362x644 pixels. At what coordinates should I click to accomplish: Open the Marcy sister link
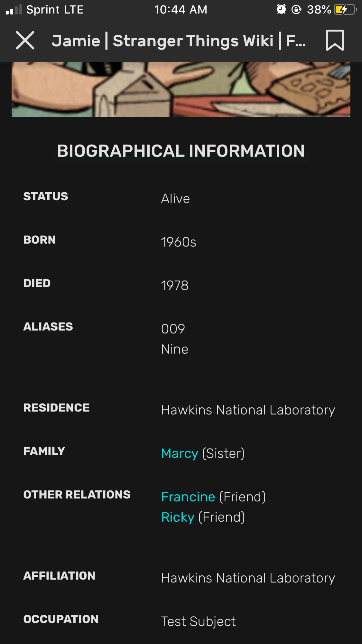coord(180,453)
